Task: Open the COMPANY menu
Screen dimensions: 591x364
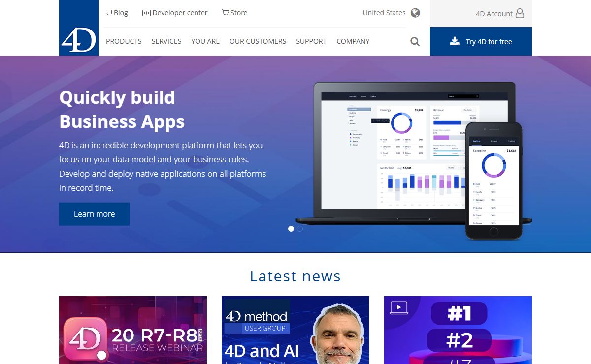Action: point(353,41)
